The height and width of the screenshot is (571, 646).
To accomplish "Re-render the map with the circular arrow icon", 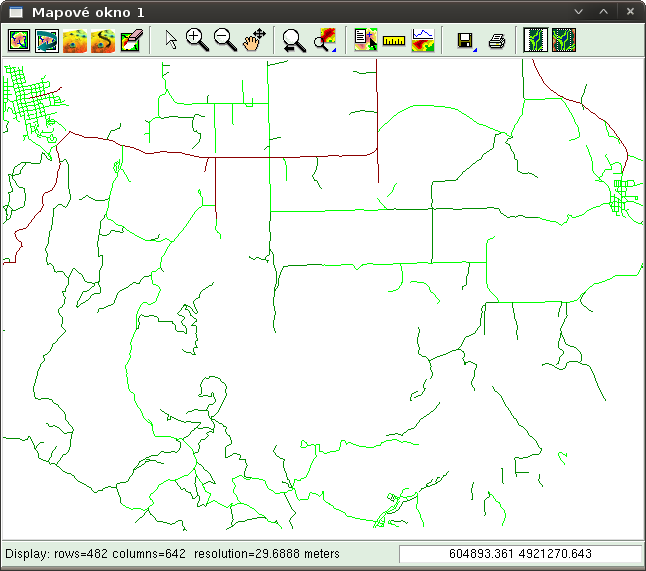I will coord(47,40).
